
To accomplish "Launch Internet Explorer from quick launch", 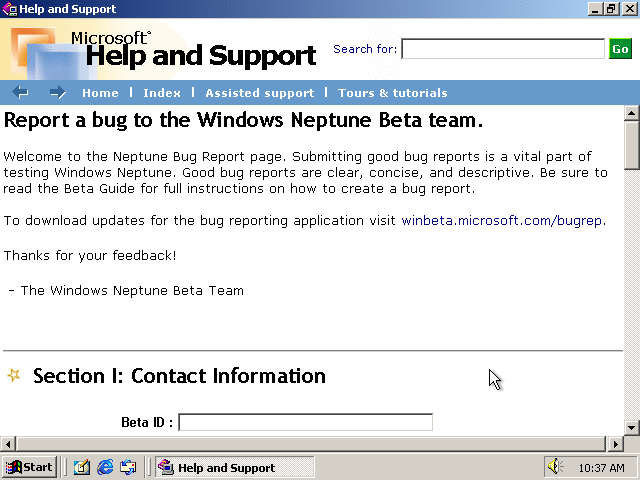I will (105, 467).
